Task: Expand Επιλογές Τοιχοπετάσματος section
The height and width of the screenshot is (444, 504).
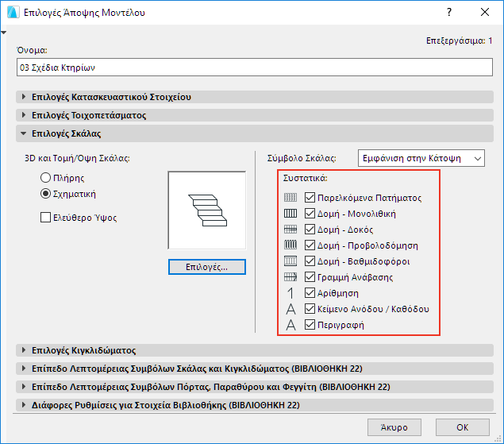Action: coord(255,115)
